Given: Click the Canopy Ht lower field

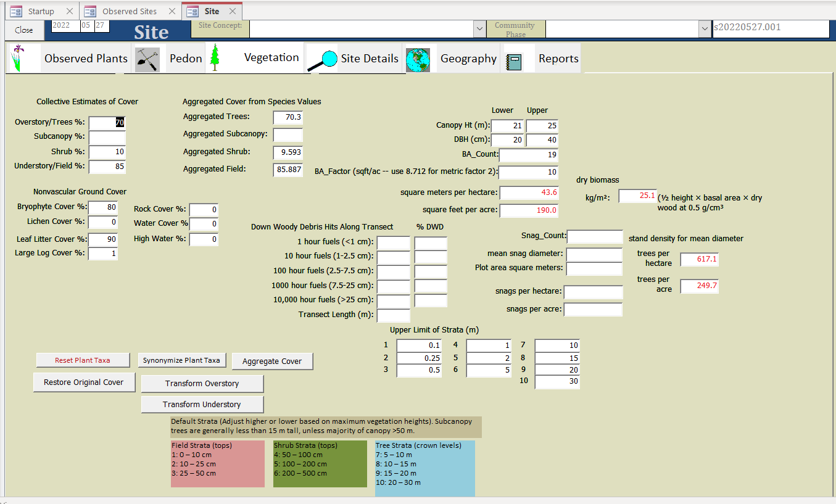Looking at the screenshot, I should 508,126.
